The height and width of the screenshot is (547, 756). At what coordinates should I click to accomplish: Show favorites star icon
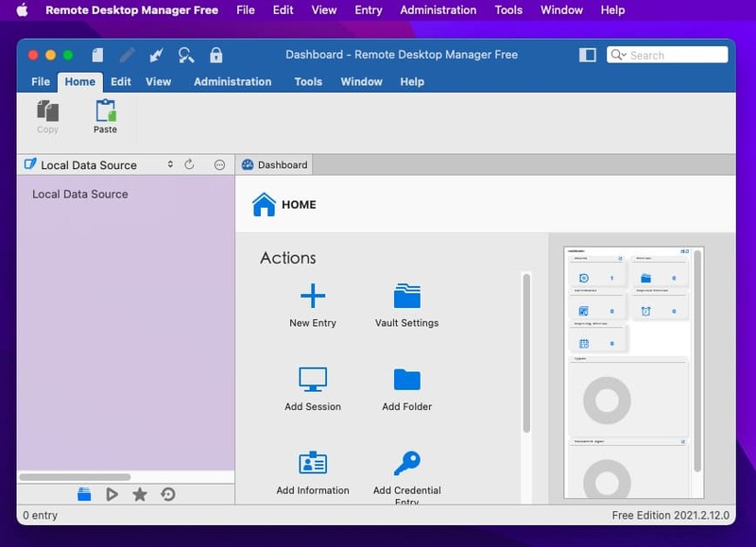click(x=140, y=494)
